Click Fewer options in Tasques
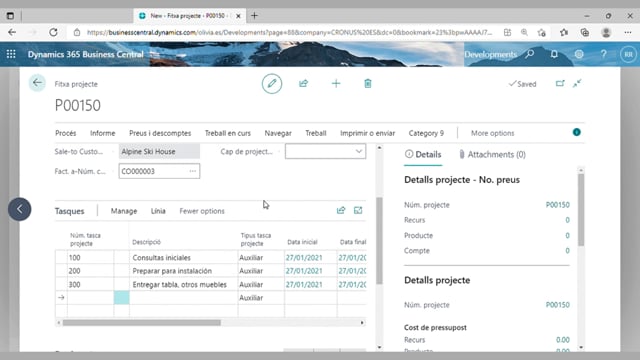640x360 pixels. click(x=202, y=211)
